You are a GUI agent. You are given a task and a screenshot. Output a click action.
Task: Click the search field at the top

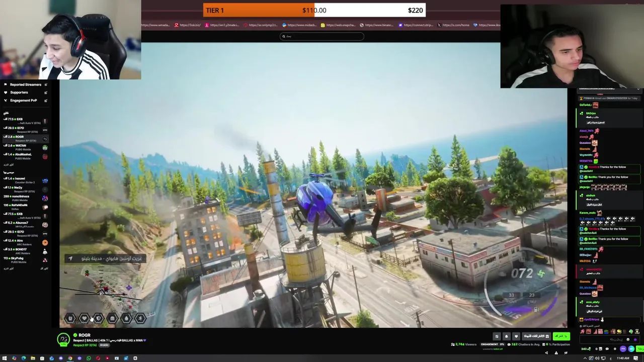click(x=322, y=36)
